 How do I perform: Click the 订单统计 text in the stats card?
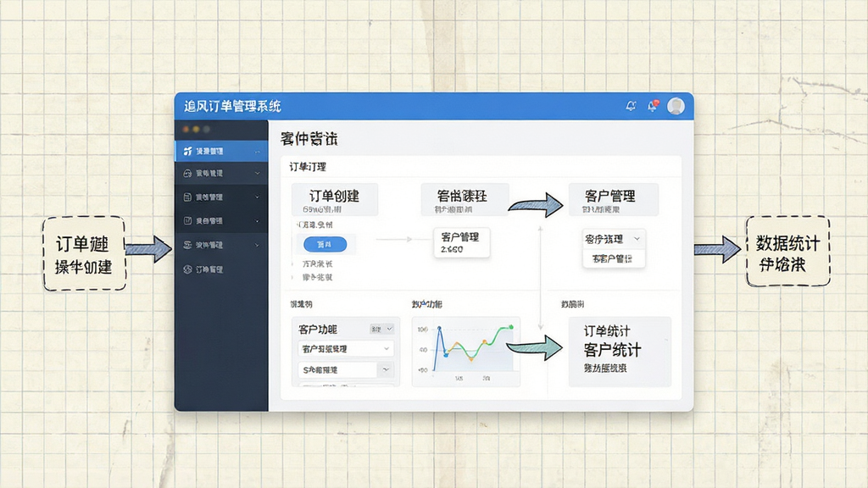pos(607,331)
